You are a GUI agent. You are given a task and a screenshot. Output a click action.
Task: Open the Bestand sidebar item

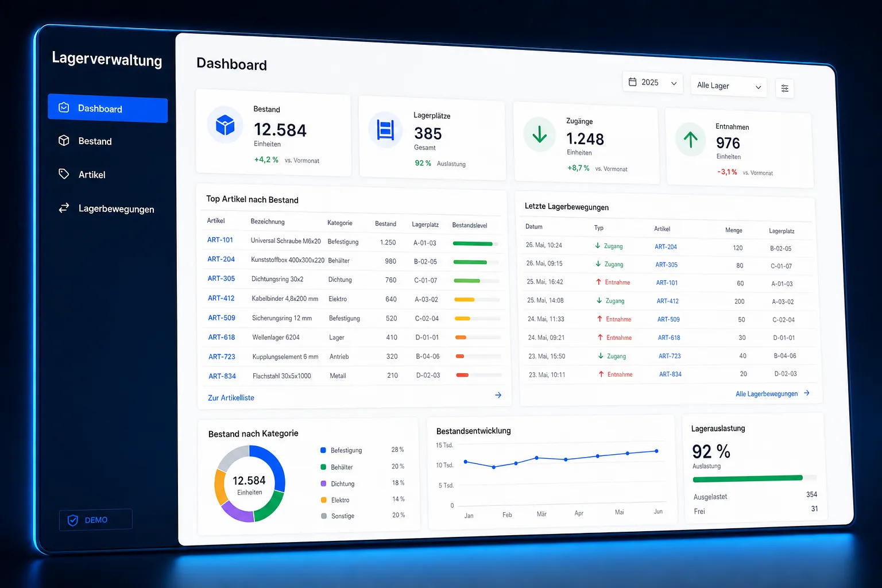click(x=95, y=141)
